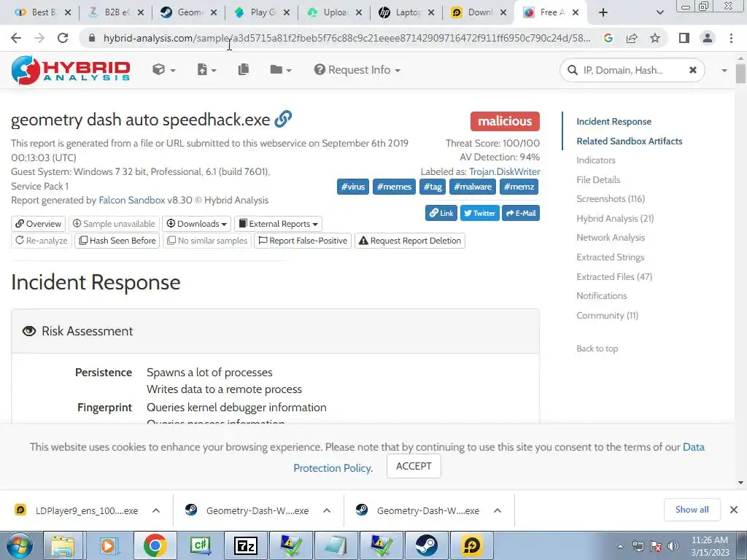Select the #tag tag

click(433, 187)
